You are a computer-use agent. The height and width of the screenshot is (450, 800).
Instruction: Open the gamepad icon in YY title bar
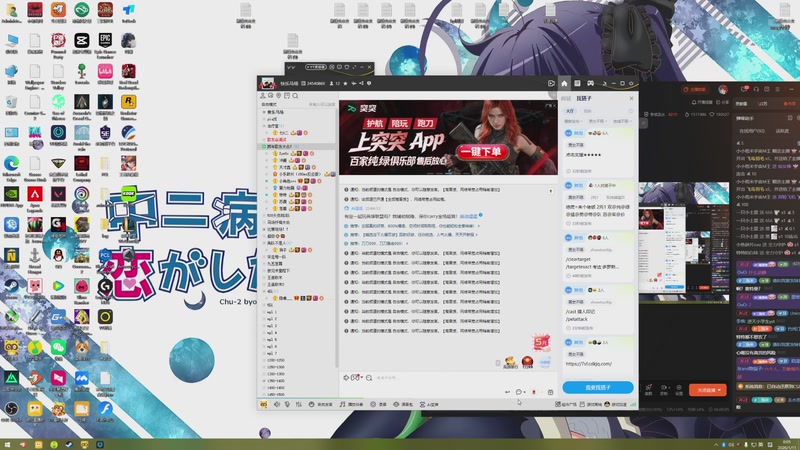point(590,83)
